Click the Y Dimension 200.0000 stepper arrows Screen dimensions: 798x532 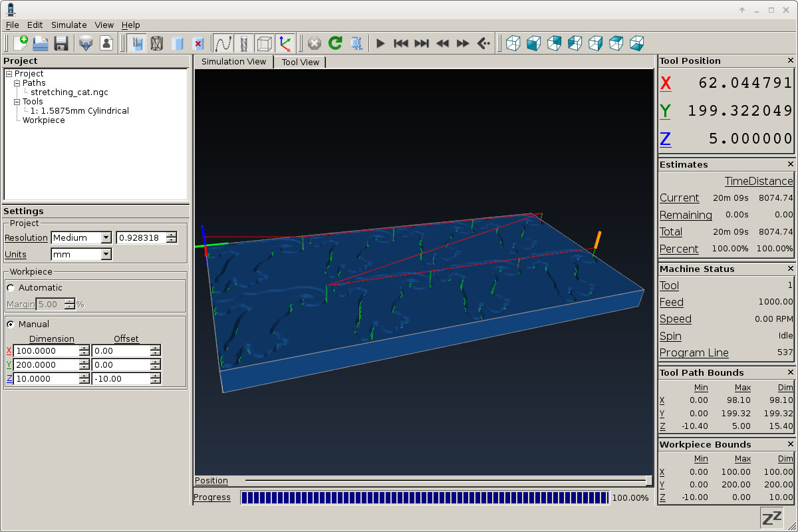(84, 364)
